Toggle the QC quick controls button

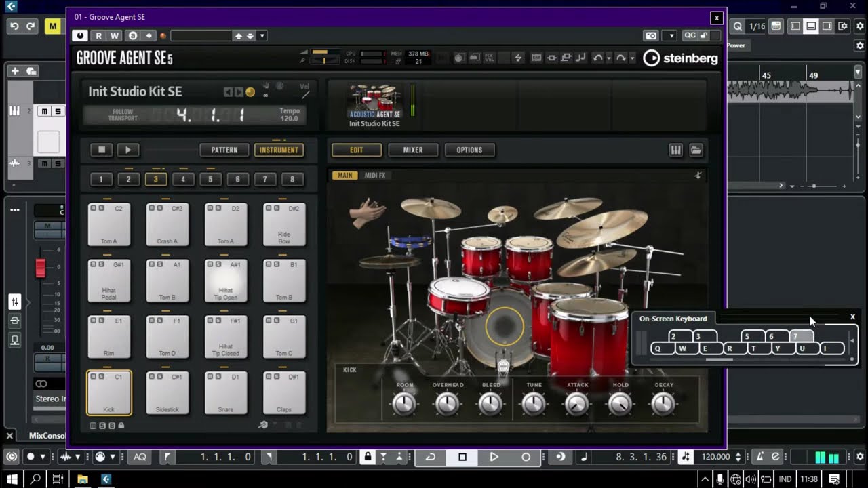coord(690,35)
